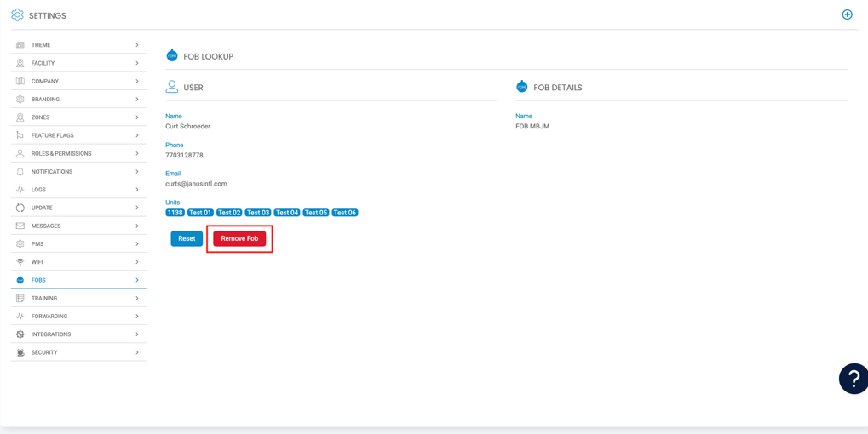868x434 pixels.
Task: Click the Theme icon in sidebar
Action: pyautogui.click(x=20, y=45)
